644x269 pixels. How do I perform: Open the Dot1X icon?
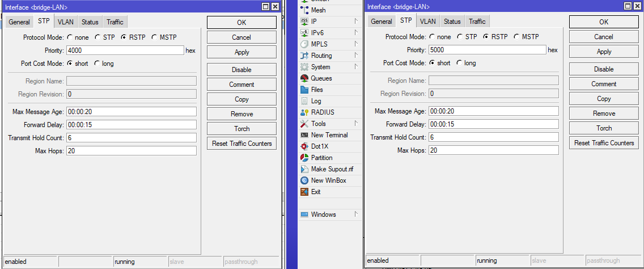coord(304,146)
